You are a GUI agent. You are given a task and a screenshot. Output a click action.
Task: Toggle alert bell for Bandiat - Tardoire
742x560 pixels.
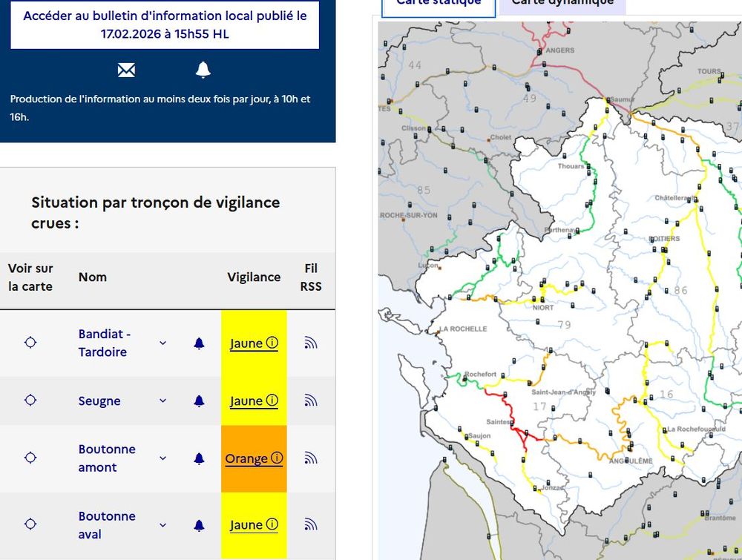pos(199,343)
